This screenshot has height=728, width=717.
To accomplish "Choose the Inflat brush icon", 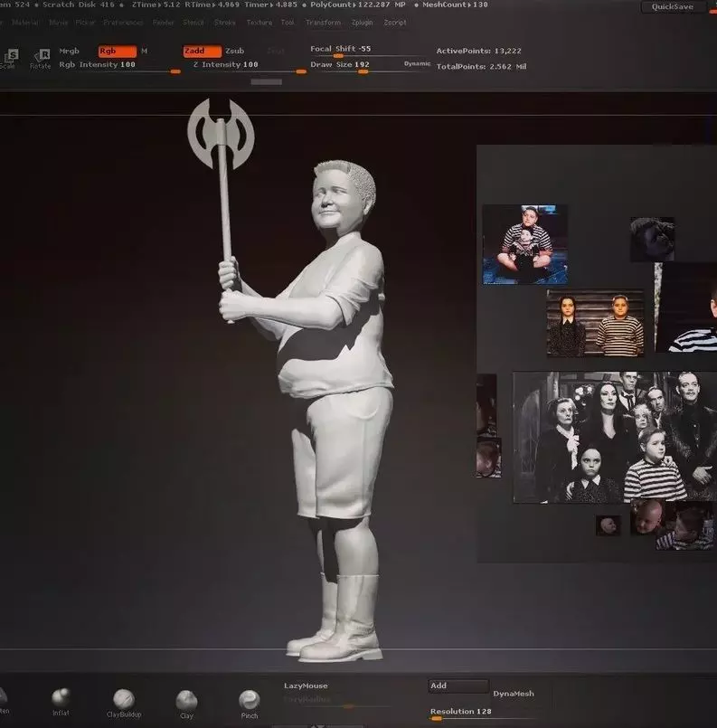I will click(61, 701).
